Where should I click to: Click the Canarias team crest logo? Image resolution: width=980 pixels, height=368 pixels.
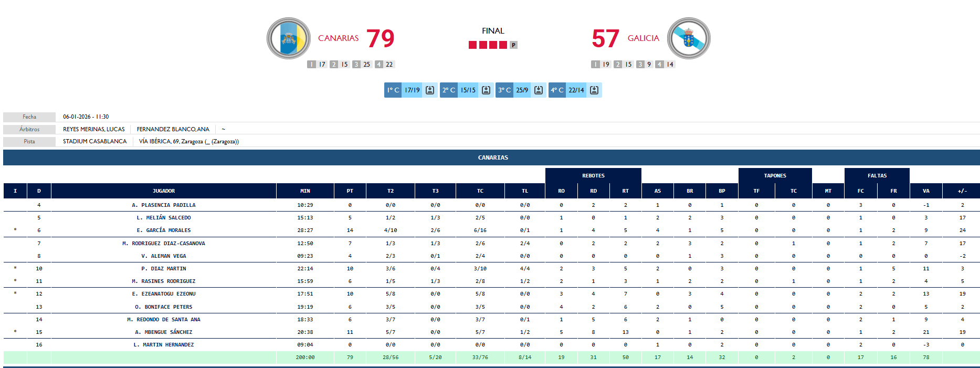288,38
